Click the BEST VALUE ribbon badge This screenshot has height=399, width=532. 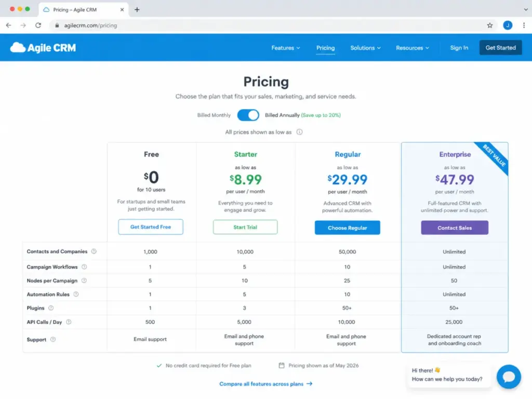494,155
